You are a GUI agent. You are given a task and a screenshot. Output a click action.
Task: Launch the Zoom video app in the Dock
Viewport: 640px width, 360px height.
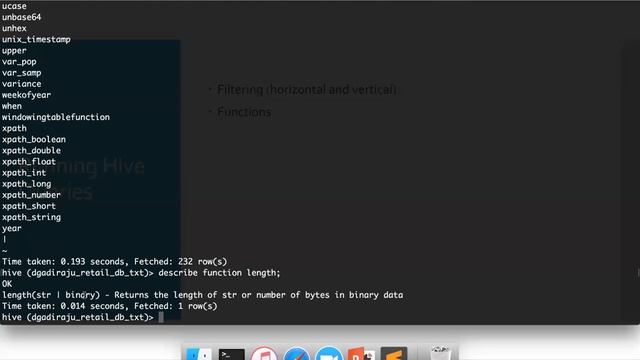click(x=329, y=354)
